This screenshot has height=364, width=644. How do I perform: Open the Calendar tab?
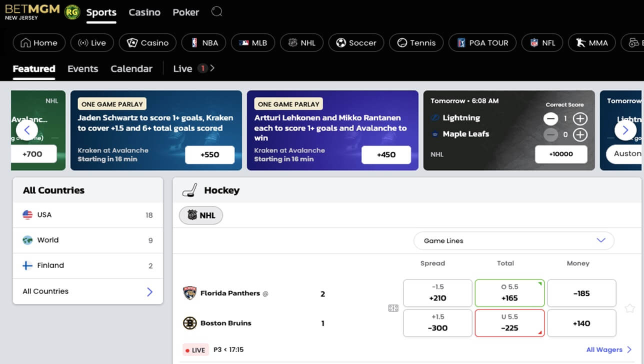[x=131, y=69]
